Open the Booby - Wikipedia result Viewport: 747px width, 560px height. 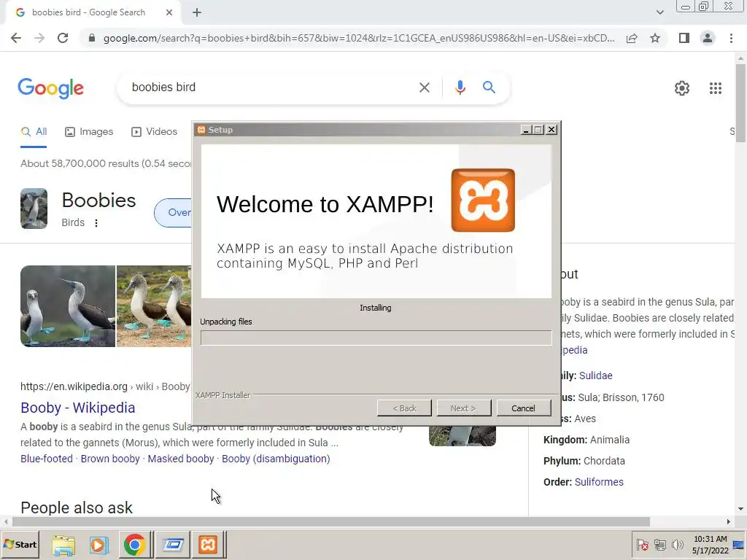tap(77, 408)
